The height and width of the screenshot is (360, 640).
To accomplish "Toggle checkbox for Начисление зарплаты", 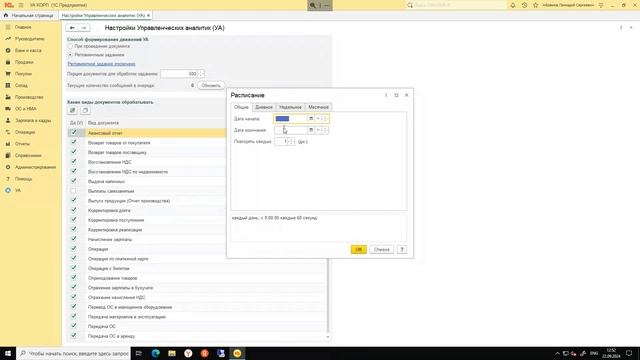I will [x=73, y=239].
